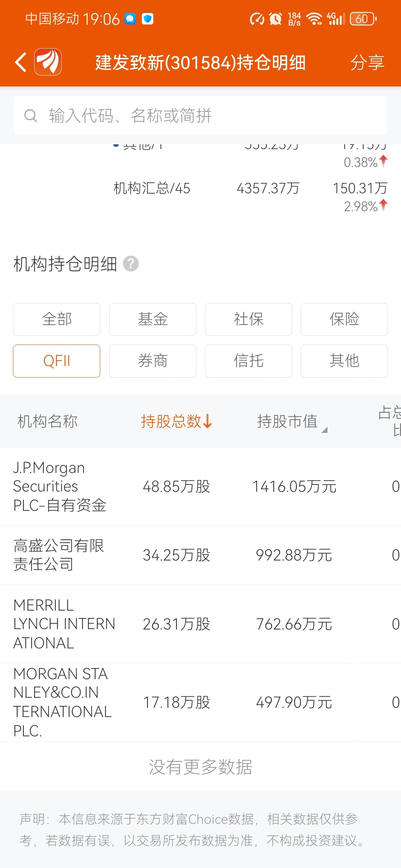Switch to the 券商 filter tab
Screen dimensions: 401x868
(x=153, y=361)
